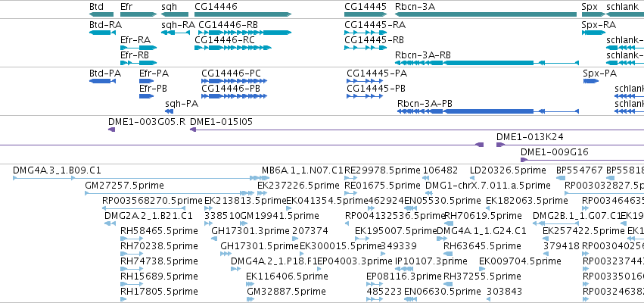This screenshot has width=644, height=303.
Task: Open the CG14446-RB transcript label
Action: 228,25
